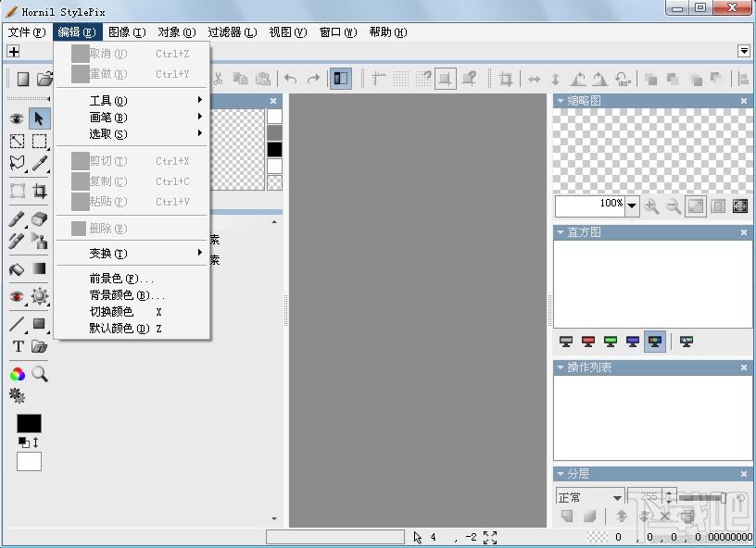Image resolution: width=756 pixels, height=548 pixels.
Task: Toggle the eye visibility tool in the toolbox
Action: 18,118
